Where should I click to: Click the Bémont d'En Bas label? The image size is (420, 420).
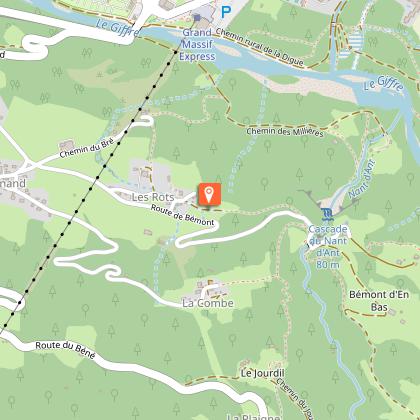379,301
